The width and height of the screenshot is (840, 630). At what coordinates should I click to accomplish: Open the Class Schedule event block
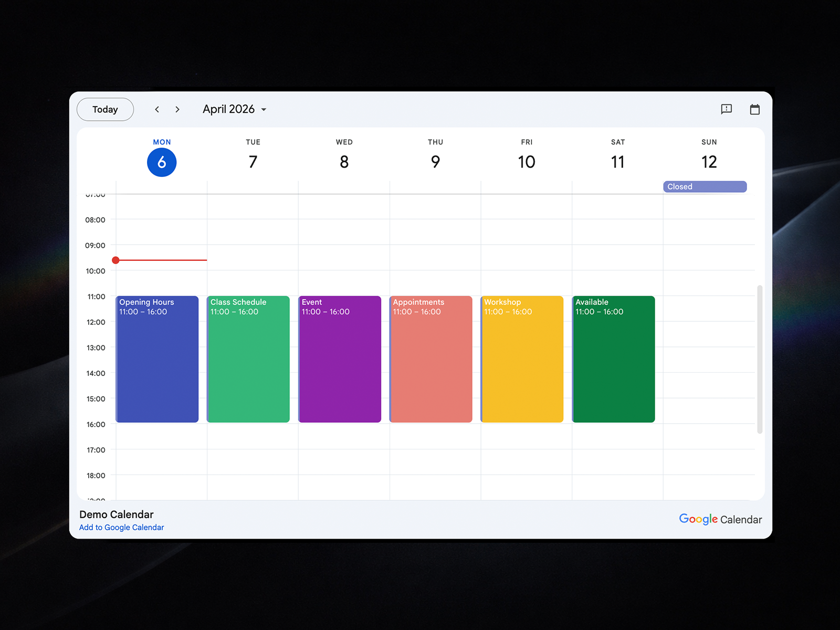click(x=248, y=359)
